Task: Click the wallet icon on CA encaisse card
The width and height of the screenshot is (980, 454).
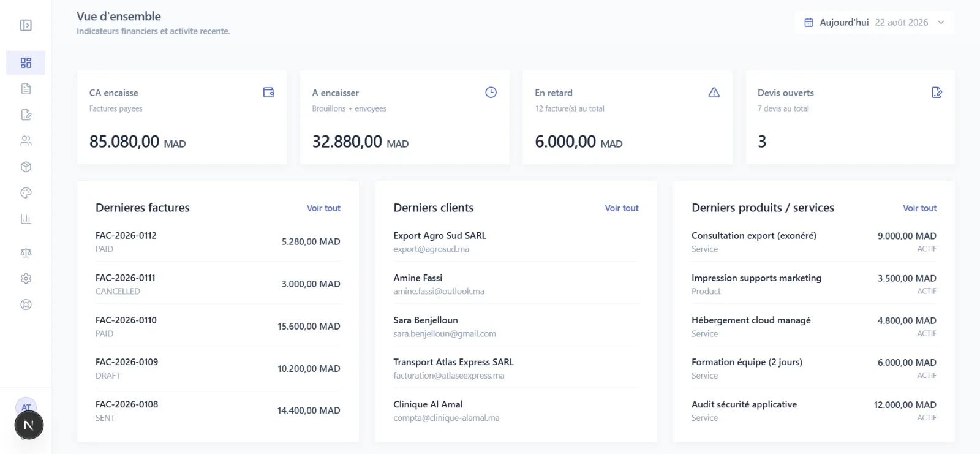Action: point(268,93)
